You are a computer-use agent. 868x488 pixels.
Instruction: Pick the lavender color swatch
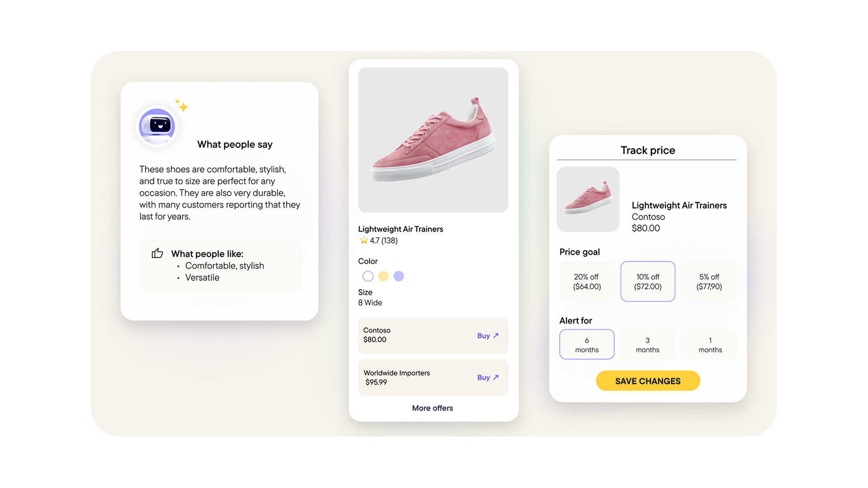click(x=399, y=276)
